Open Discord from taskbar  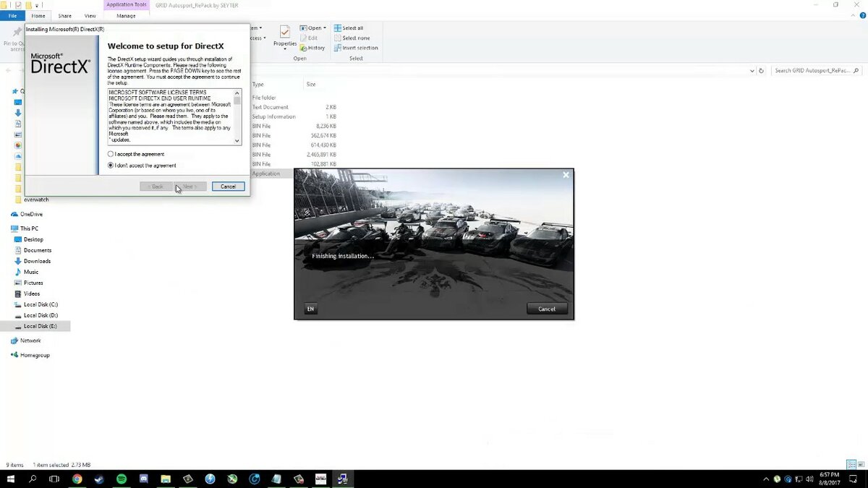point(143,479)
